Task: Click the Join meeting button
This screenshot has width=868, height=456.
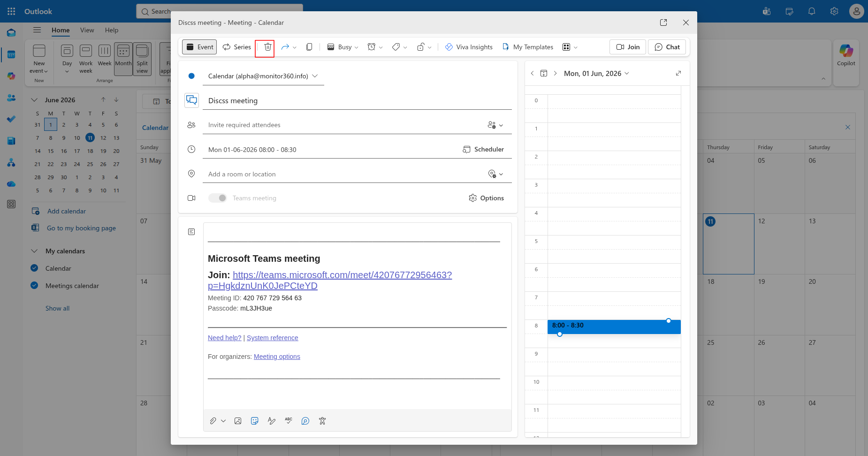Action: (x=628, y=47)
